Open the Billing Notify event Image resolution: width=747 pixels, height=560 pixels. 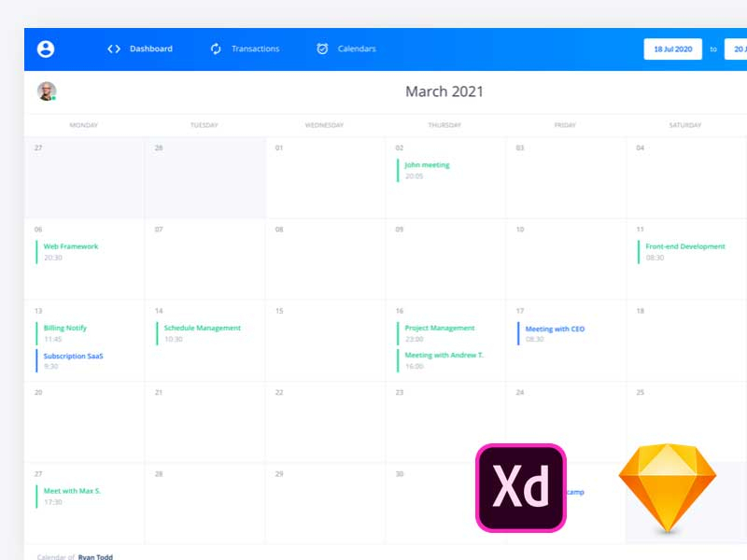tap(62, 333)
